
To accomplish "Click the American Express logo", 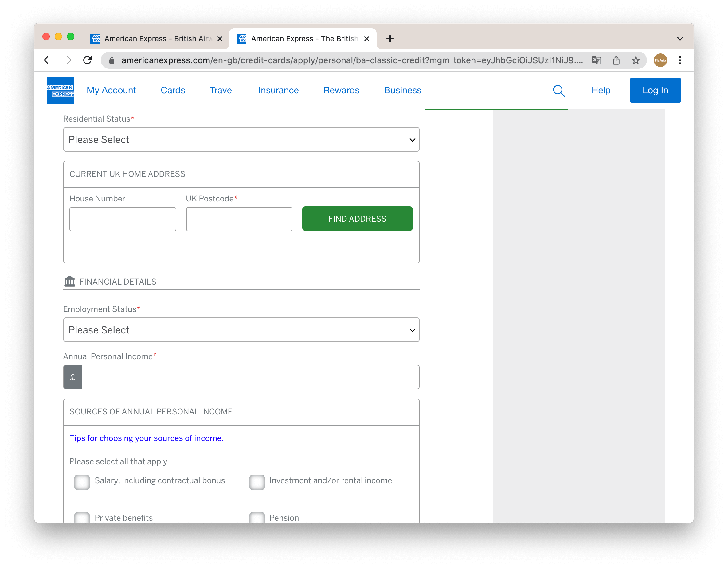I will [x=60, y=90].
